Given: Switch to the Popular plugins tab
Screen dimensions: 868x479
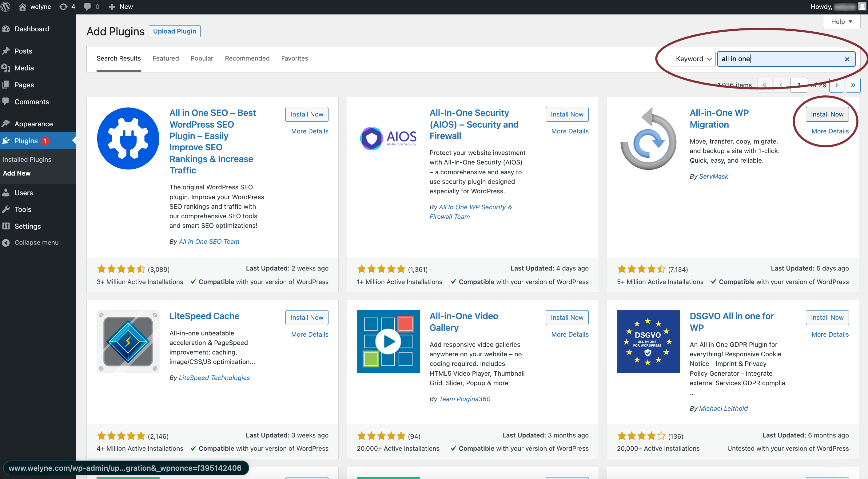Looking at the screenshot, I should 202,59.
